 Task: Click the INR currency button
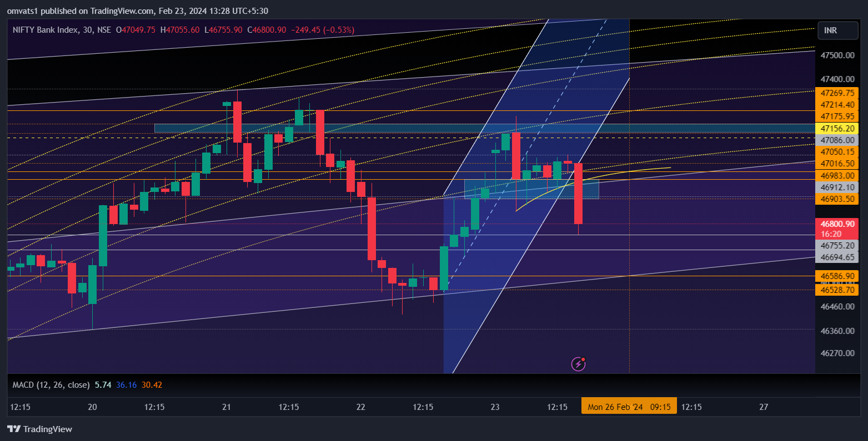[838, 31]
